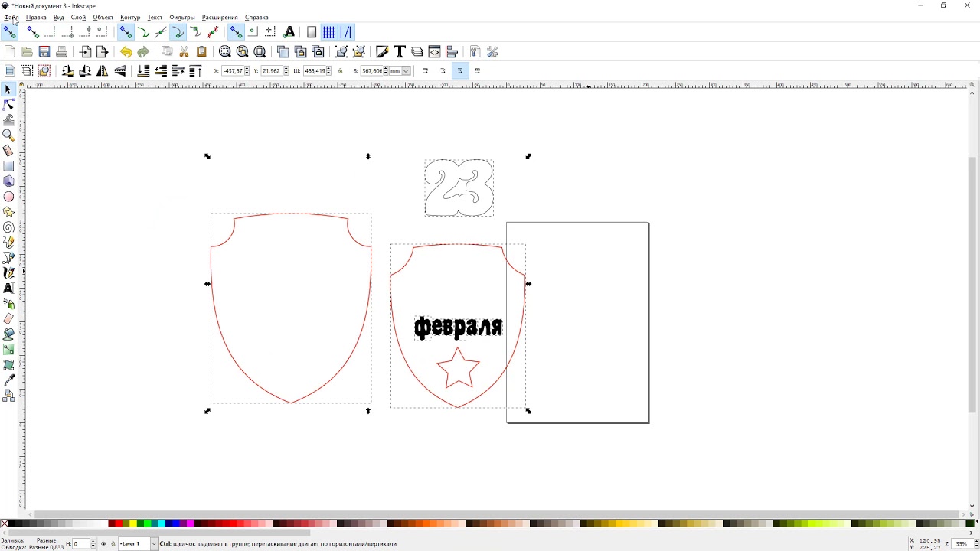This screenshot has width=980, height=551.
Task: Open the Text and Font dialog icon
Action: 400,52
